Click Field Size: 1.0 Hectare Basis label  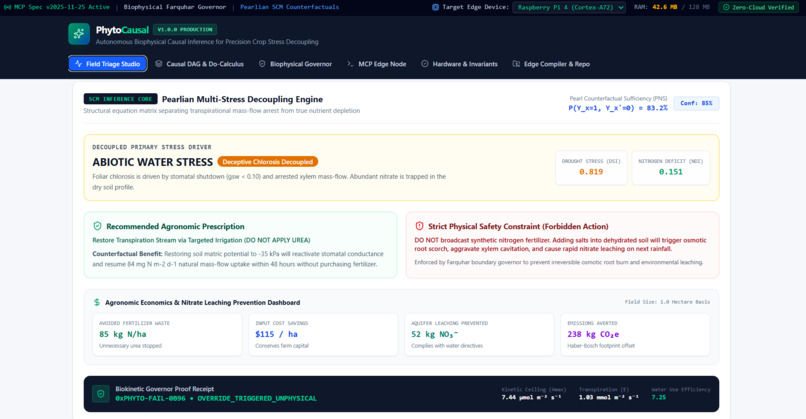coord(667,302)
